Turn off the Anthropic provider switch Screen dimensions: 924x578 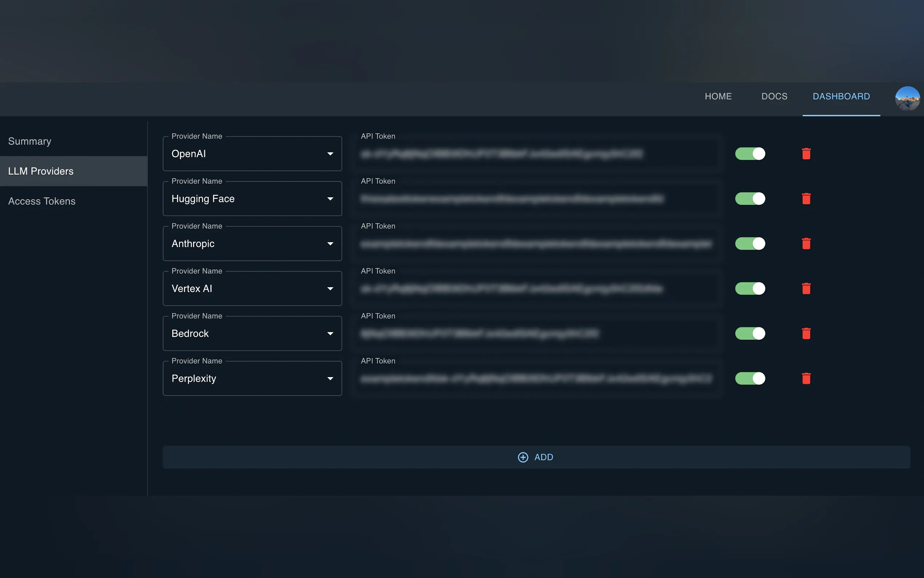pyautogui.click(x=750, y=244)
